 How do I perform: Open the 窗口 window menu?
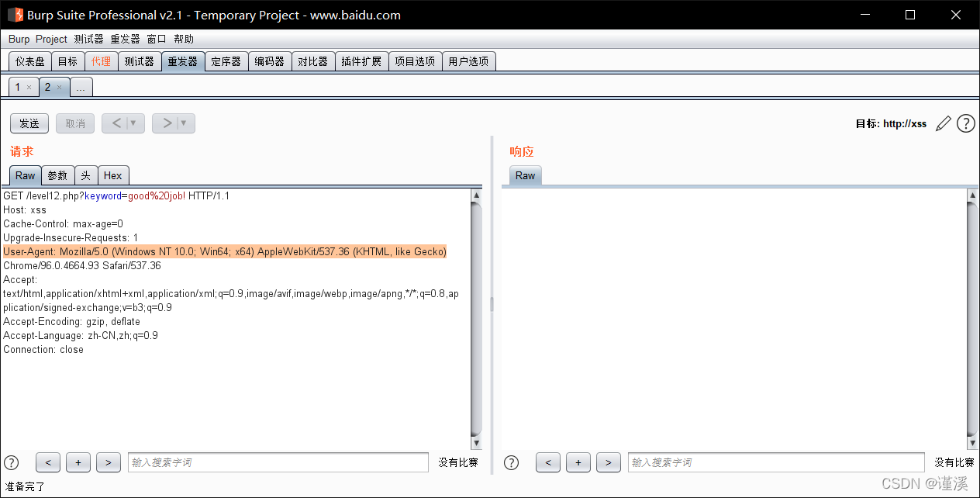[x=157, y=39]
